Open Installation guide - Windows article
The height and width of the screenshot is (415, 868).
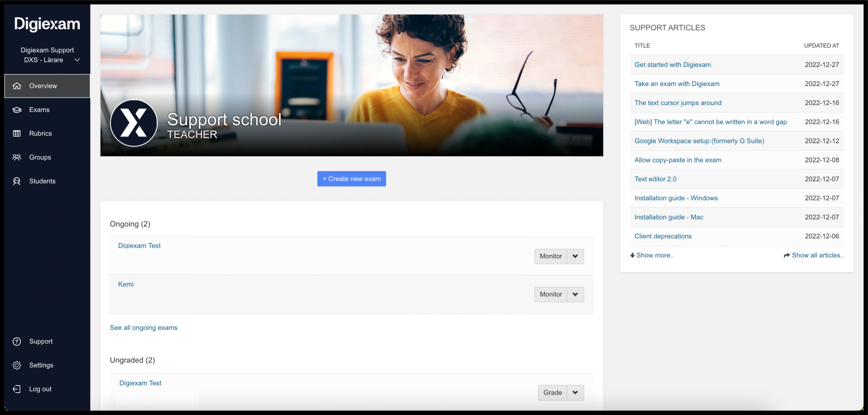pyautogui.click(x=676, y=198)
